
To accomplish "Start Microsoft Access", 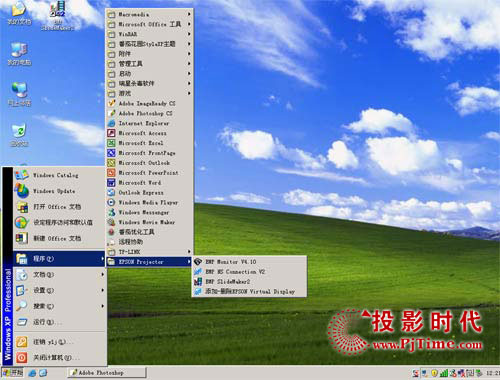I will click(149, 133).
